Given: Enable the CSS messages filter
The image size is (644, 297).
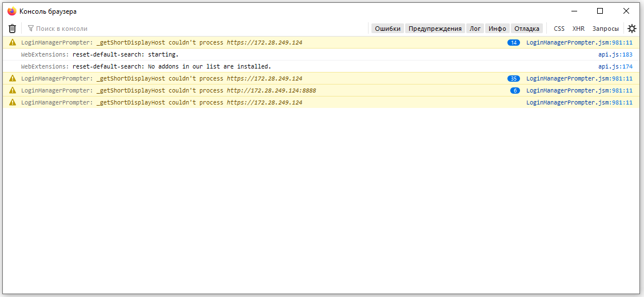Looking at the screenshot, I should point(559,29).
